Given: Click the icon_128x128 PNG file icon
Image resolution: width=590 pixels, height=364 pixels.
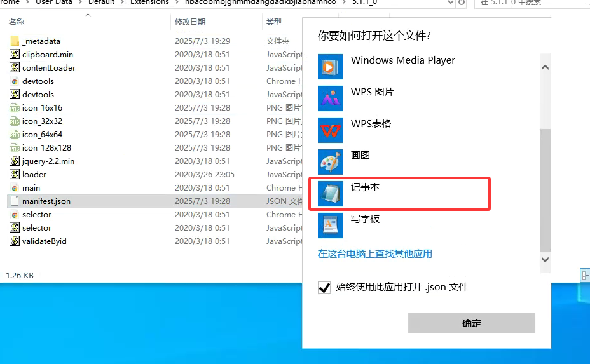Looking at the screenshot, I should (15, 148).
